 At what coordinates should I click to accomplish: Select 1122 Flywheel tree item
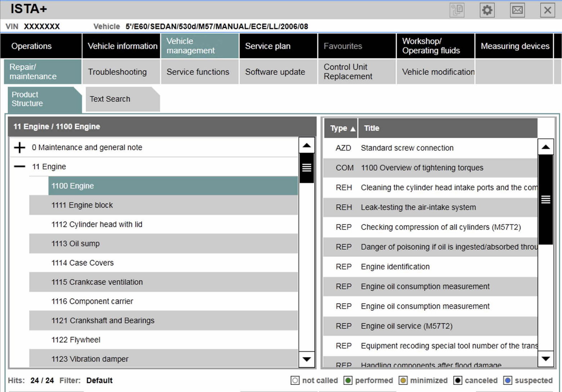click(163, 340)
